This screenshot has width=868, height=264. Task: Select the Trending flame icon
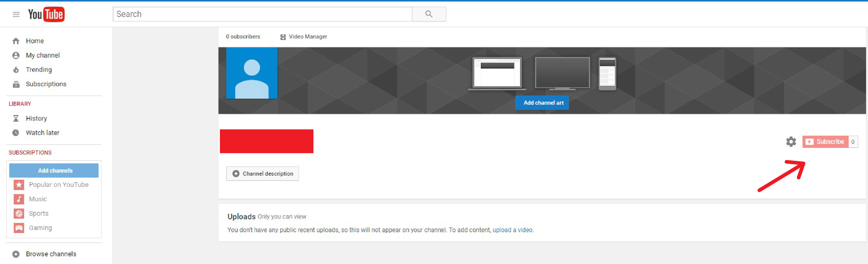pyautogui.click(x=16, y=70)
